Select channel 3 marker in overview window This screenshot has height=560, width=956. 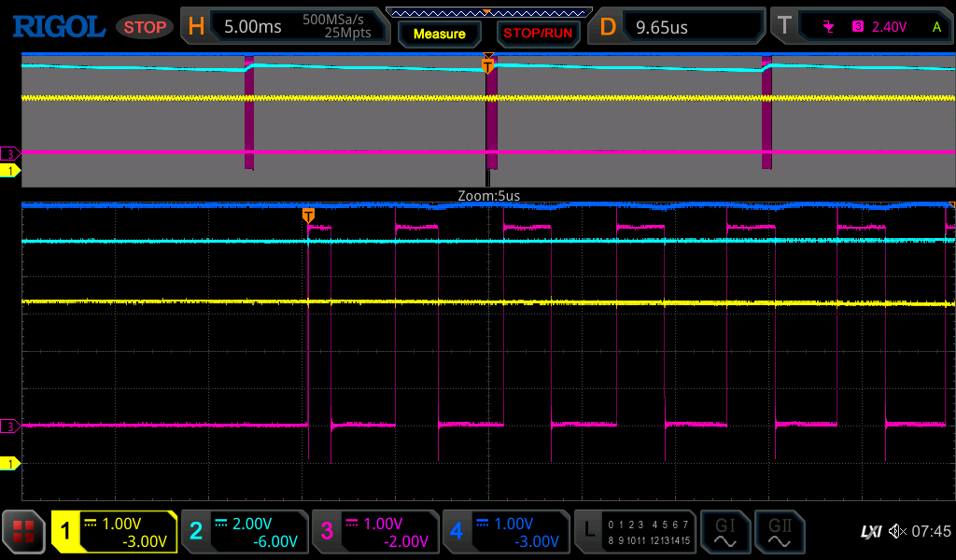tap(9, 154)
